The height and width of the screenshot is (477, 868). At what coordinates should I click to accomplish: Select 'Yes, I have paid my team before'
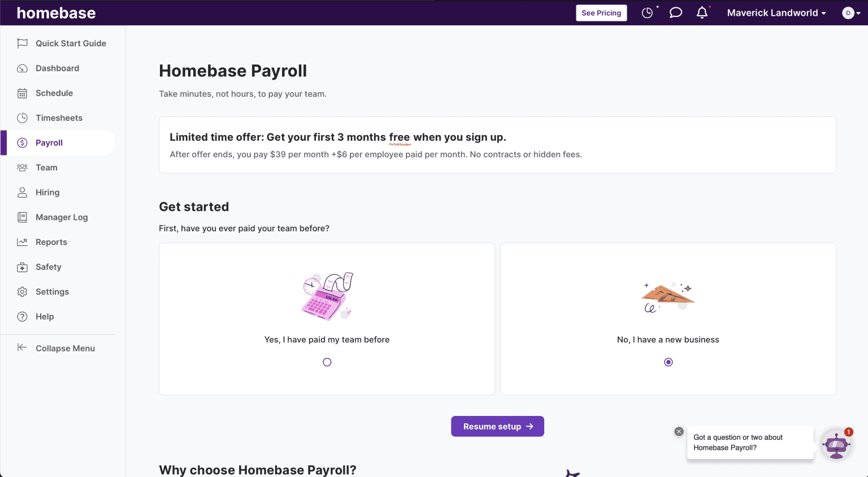click(327, 362)
